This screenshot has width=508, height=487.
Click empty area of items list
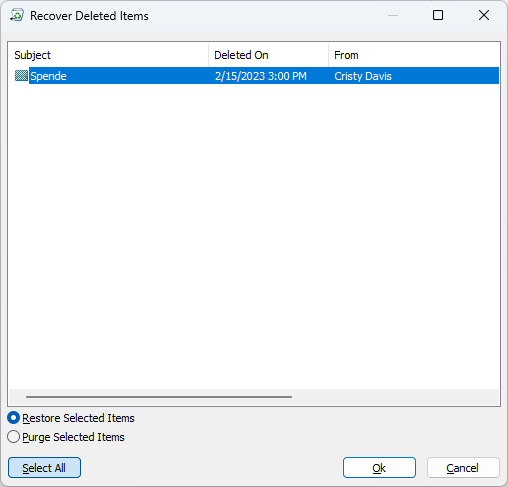(253, 233)
